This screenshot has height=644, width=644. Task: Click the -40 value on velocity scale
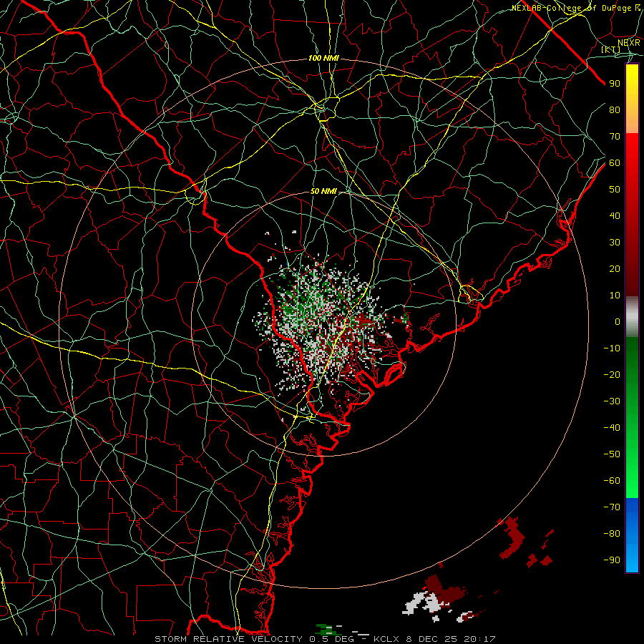point(612,428)
